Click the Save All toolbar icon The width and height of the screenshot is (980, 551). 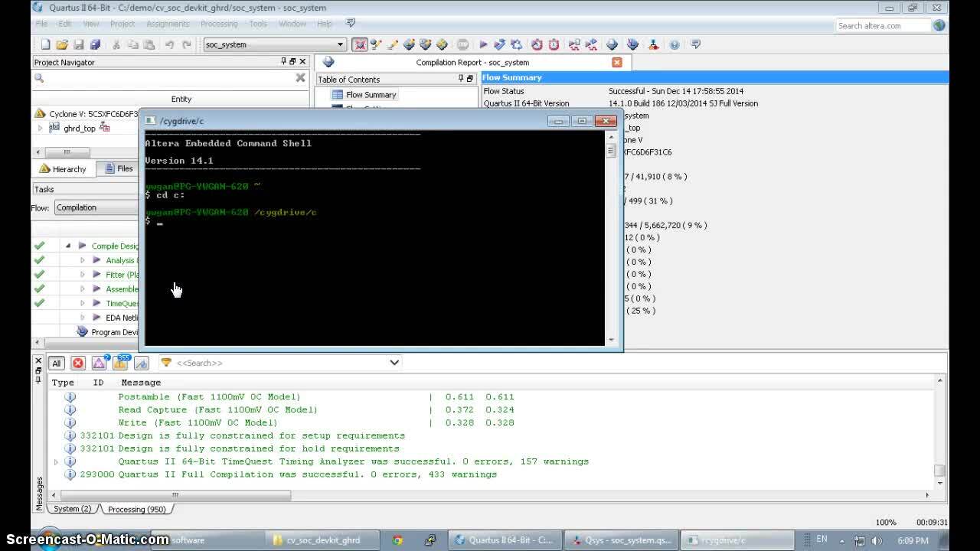(x=95, y=44)
